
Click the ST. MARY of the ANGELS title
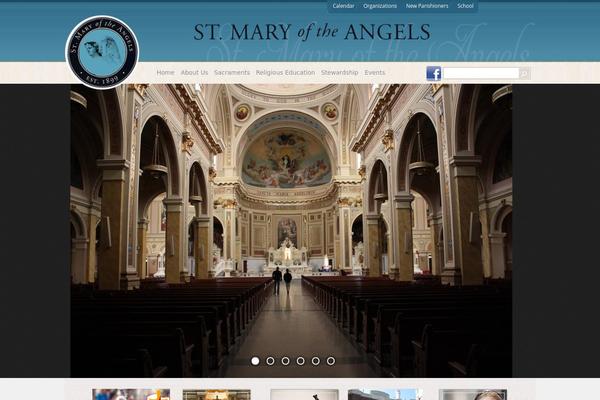tap(312, 32)
